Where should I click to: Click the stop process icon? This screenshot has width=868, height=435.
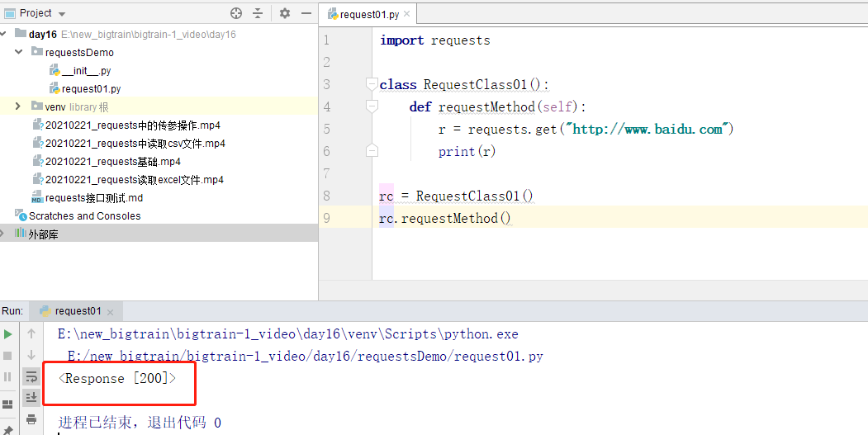pyautogui.click(x=7, y=355)
